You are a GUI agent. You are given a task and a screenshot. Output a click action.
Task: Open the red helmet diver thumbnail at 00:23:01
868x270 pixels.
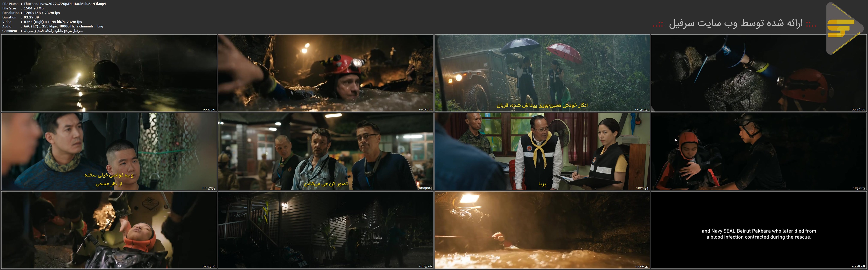point(326,73)
